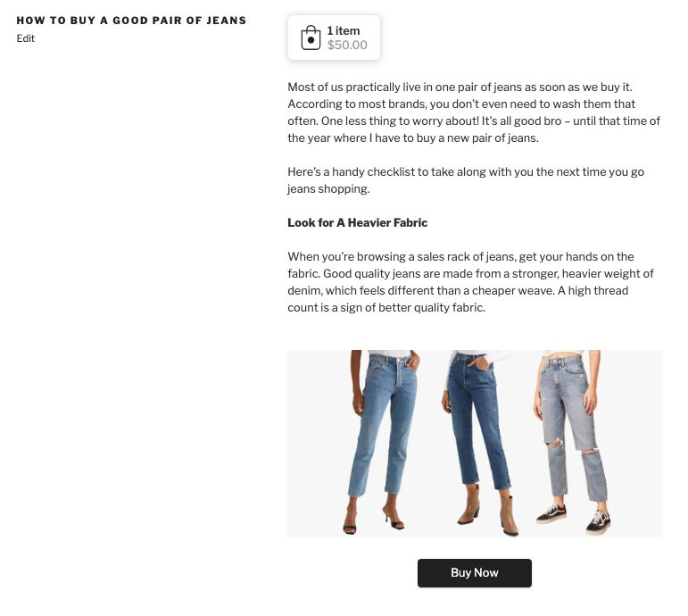Click the '1 item' label in the cart widget
Image resolution: width=688 pixels, height=616 pixels.
pos(344,30)
